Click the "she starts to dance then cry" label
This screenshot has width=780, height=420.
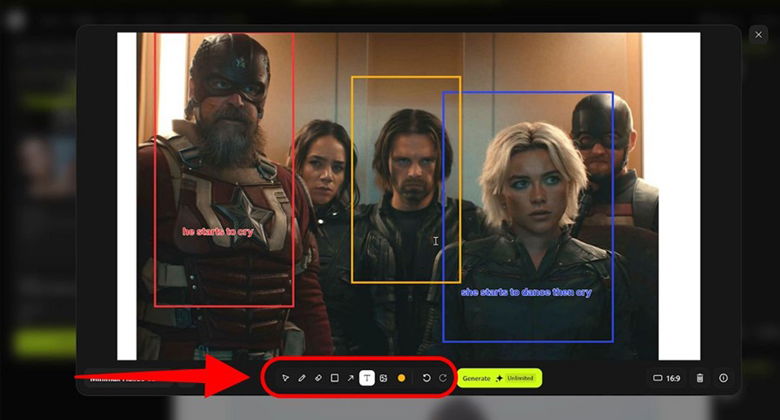click(x=525, y=292)
